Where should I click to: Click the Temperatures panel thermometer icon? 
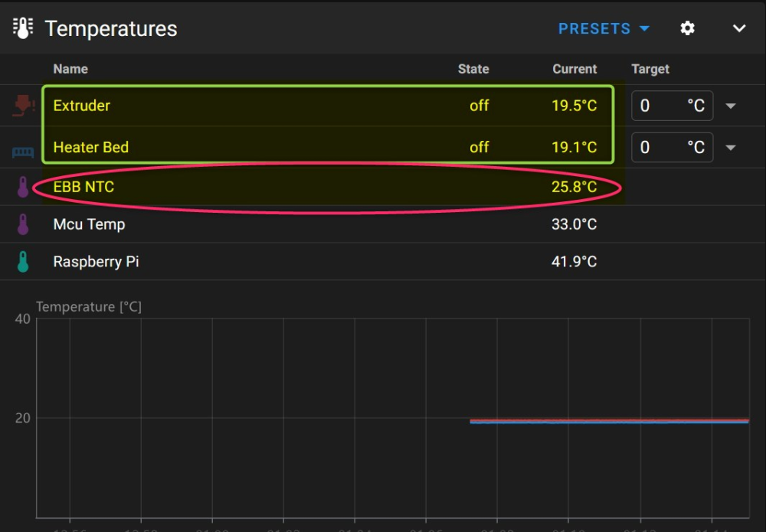coord(23,28)
